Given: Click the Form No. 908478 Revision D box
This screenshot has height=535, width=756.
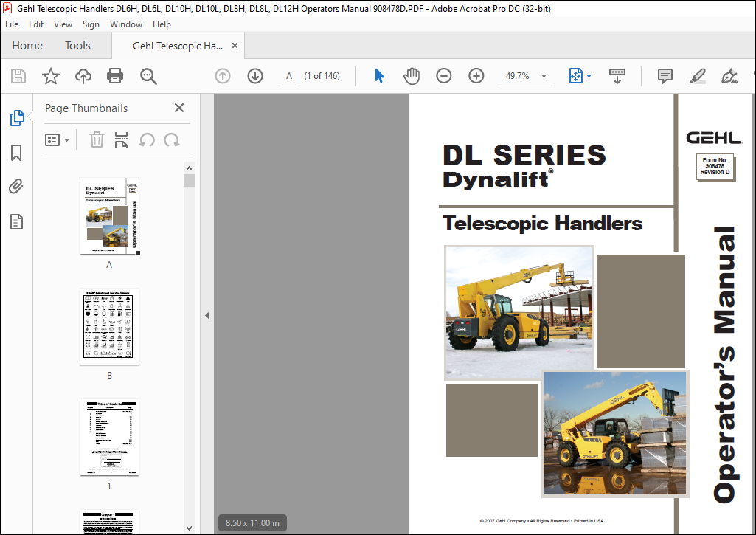Looking at the screenshot, I should [715, 167].
